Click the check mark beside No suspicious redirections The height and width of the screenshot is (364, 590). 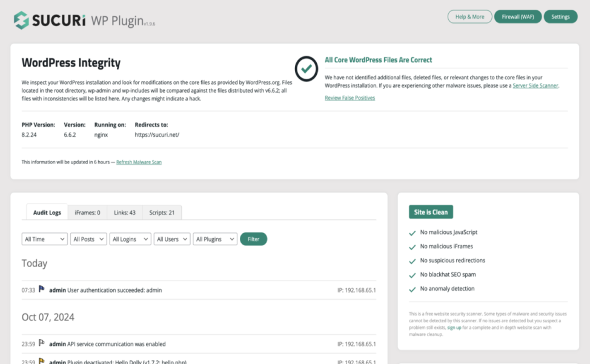click(413, 261)
